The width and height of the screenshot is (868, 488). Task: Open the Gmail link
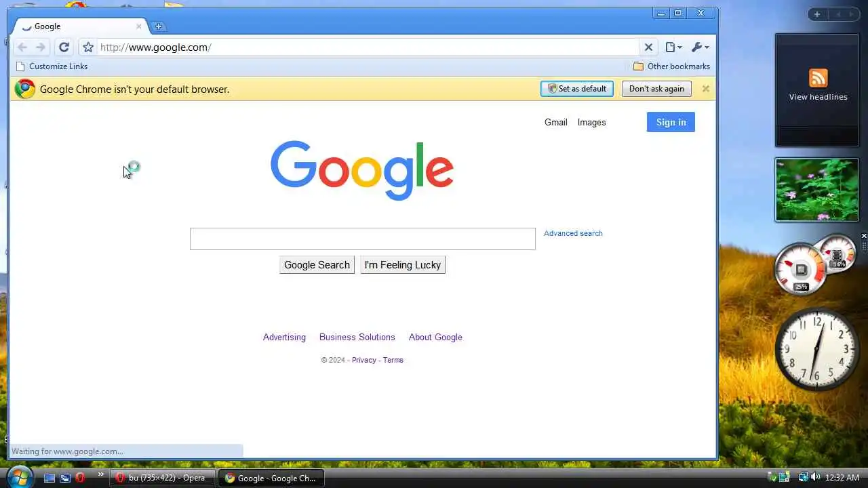(x=555, y=122)
